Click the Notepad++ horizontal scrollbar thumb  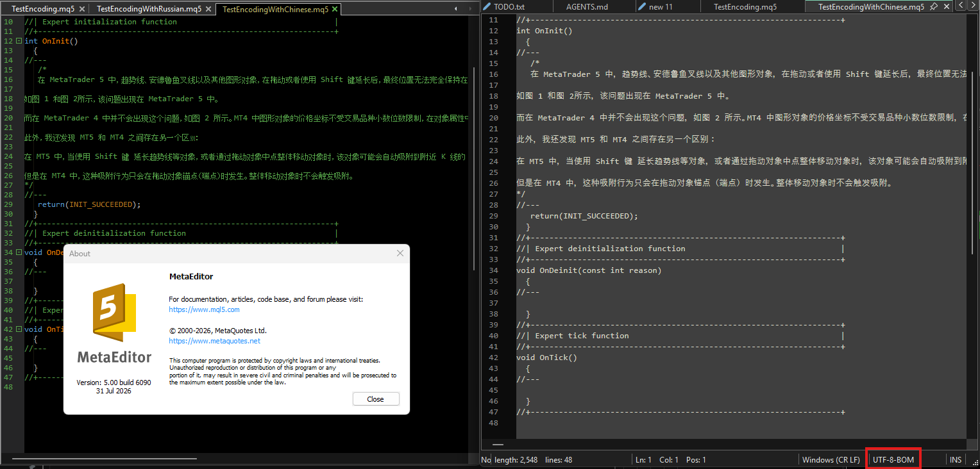point(498,444)
